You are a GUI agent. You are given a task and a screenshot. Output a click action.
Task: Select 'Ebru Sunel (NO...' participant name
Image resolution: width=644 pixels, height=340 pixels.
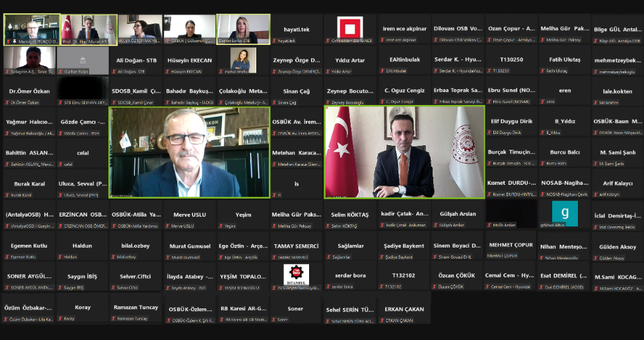coord(511,90)
